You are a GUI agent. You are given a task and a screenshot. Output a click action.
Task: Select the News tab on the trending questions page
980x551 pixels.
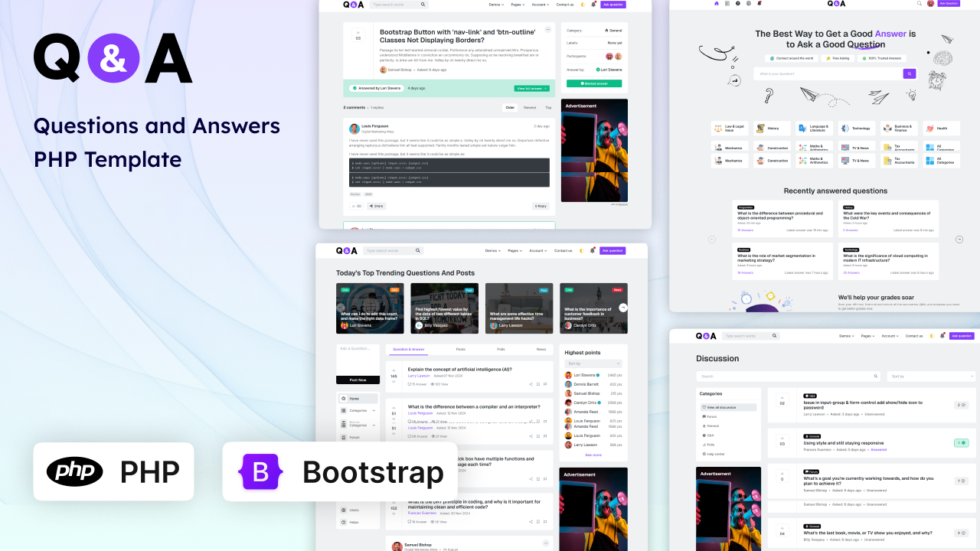tap(541, 349)
